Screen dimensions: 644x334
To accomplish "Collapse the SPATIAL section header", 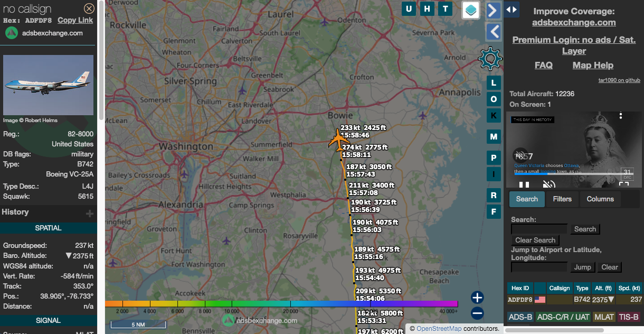I will click(49, 228).
